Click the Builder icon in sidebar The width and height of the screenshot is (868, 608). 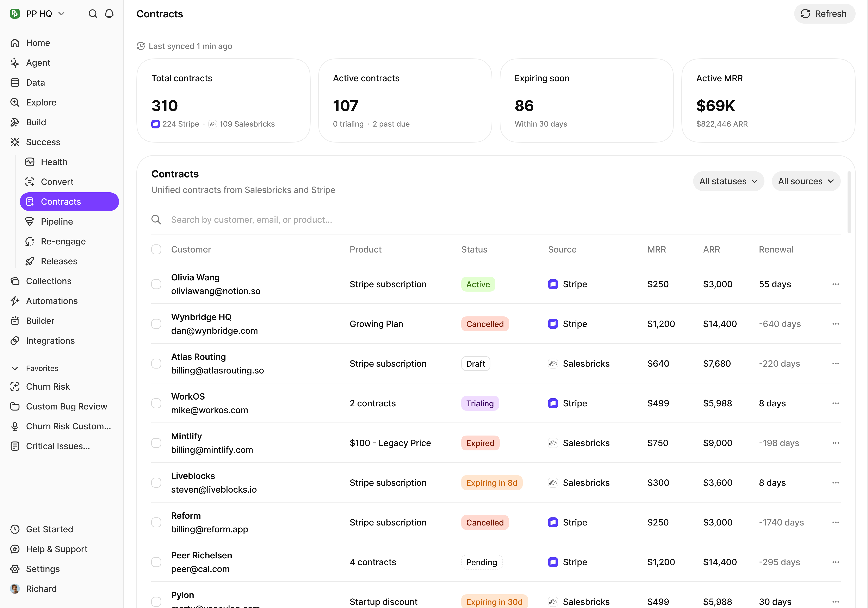pyautogui.click(x=15, y=321)
